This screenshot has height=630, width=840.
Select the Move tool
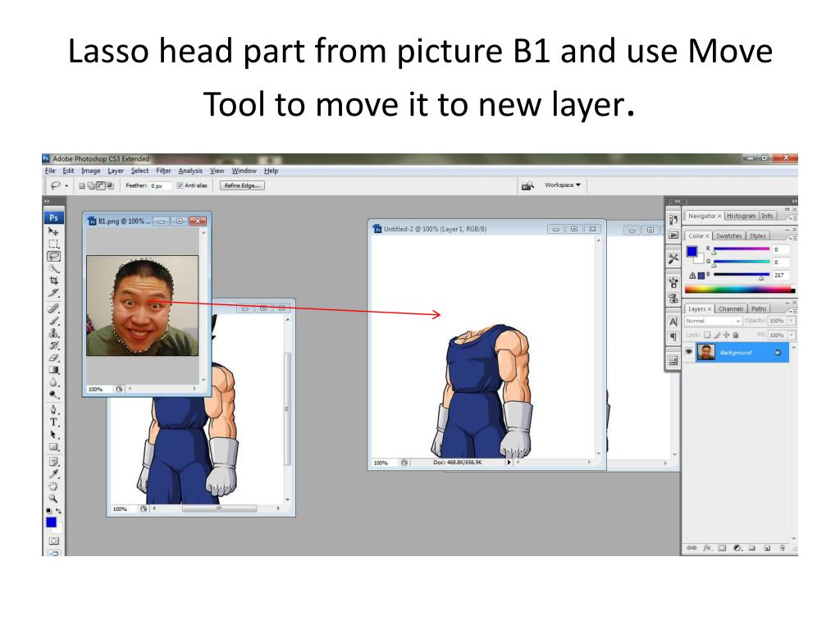coord(53,231)
